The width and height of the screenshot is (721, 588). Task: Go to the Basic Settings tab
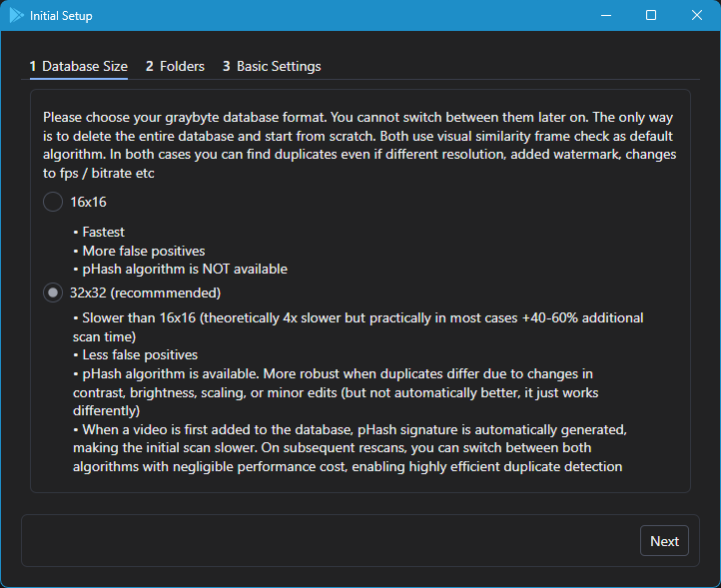[272, 66]
